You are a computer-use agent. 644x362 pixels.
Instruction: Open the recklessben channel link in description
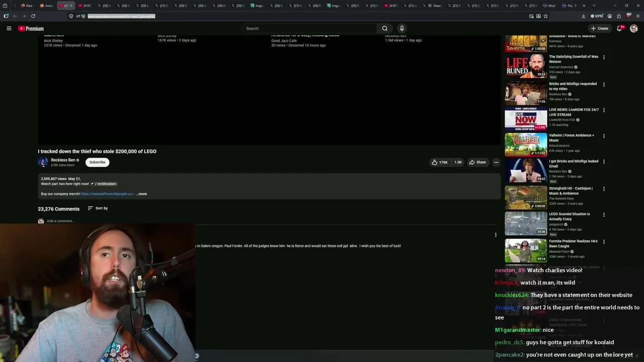point(104,184)
